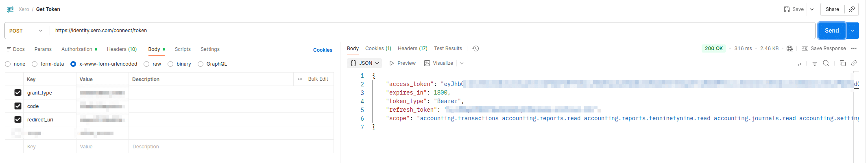Image resolution: width=868 pixels, height=163 pixels.
Task: Click the filter response icon
Action: [x=814, y=63]
